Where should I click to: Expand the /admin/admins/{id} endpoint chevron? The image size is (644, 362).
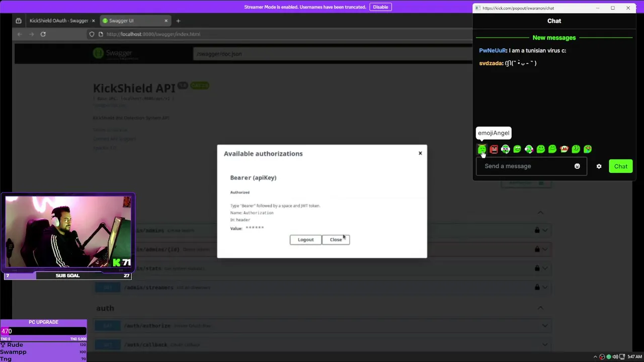point(545,249)
